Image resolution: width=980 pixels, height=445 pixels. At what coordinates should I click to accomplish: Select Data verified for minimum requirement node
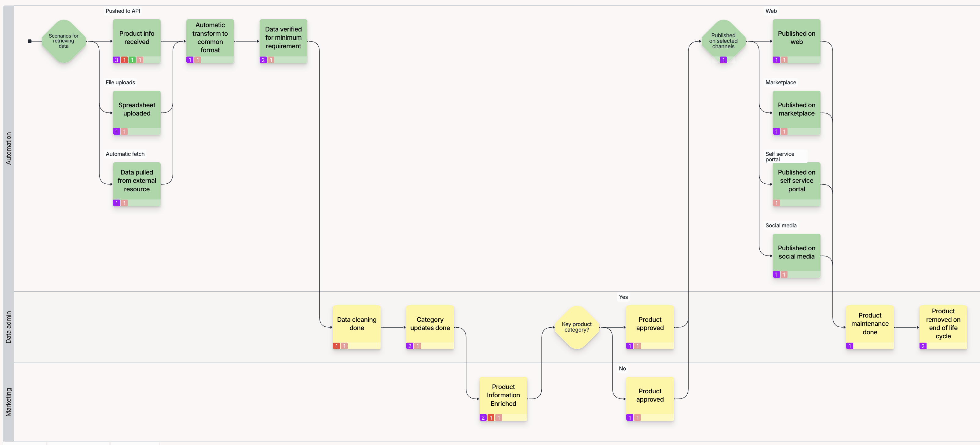pos(283,41)
